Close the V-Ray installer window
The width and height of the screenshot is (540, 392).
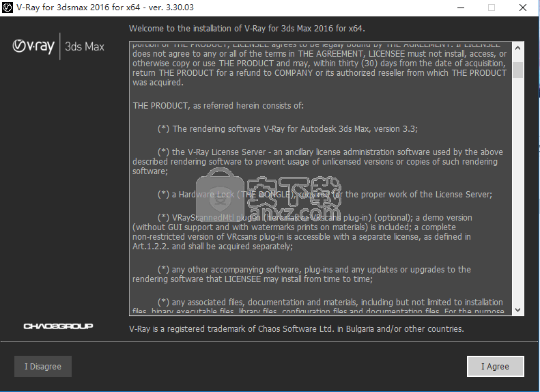pyautogui.click(x=523, y=8)
